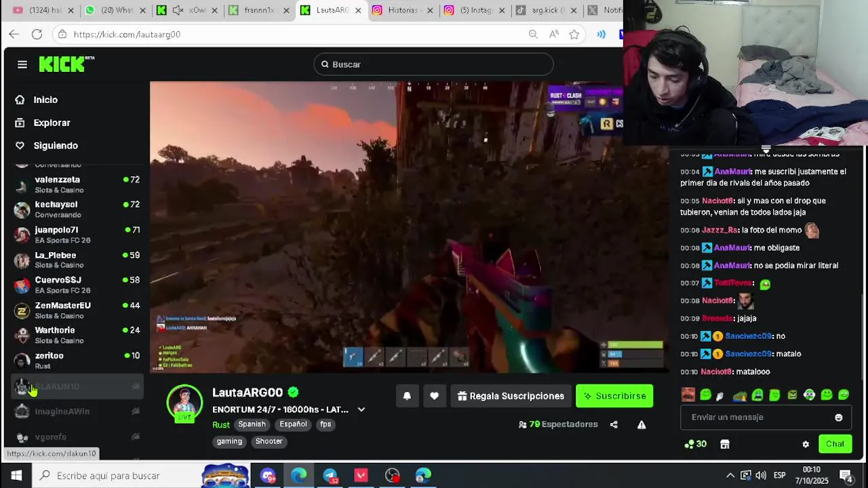Click the green Chat send button
Screen dimensions: 868x488
[x=835, y=444]
